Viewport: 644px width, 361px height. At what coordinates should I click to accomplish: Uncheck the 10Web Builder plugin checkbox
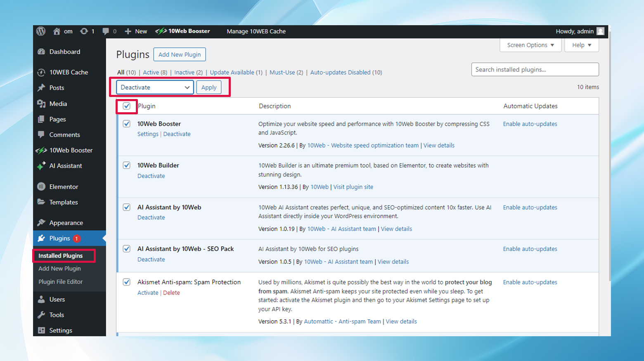126,165
